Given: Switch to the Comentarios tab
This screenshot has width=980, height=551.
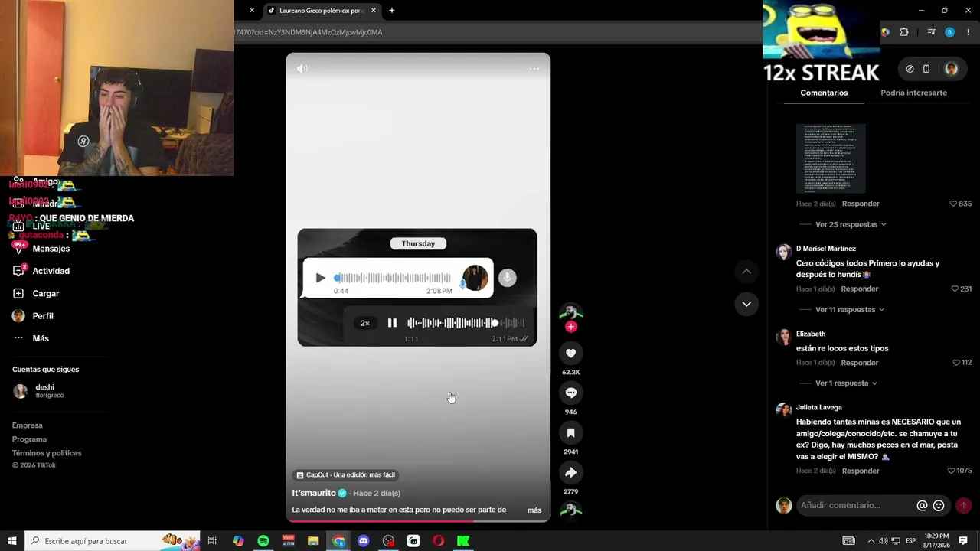Looking at the screenshot, I should point(824,93).
